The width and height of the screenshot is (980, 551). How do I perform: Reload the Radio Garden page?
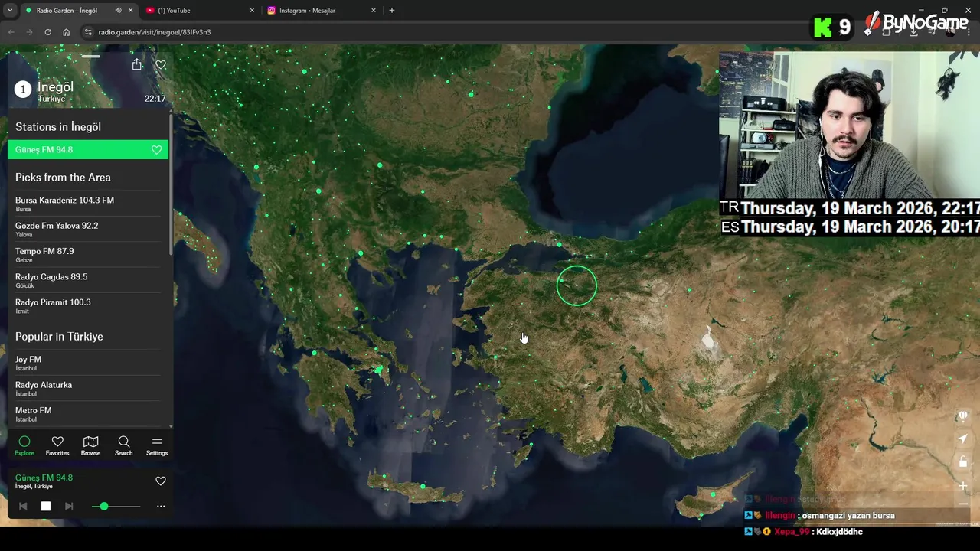coord(47,32)
